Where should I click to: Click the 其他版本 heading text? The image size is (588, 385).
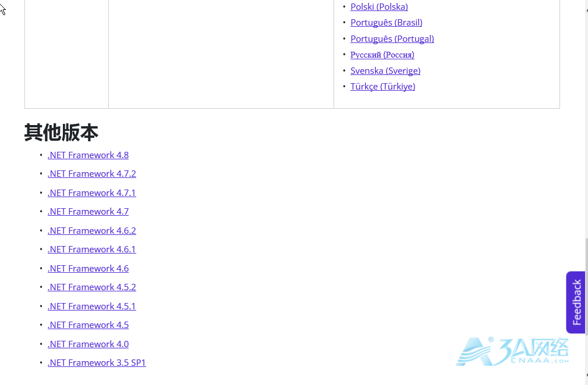(61, 133)
